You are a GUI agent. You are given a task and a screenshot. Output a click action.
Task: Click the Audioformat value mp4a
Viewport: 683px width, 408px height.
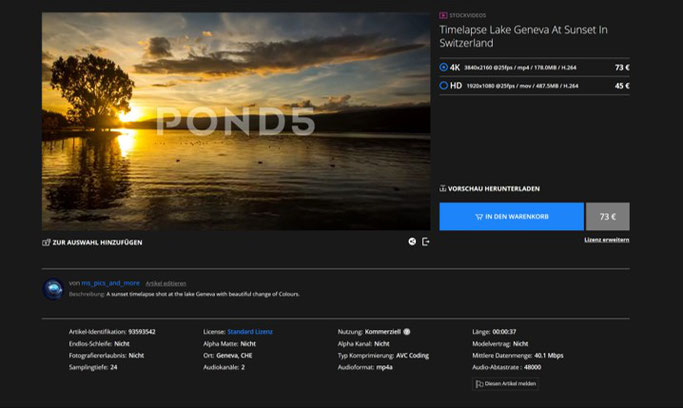click(x=384, y=367)
